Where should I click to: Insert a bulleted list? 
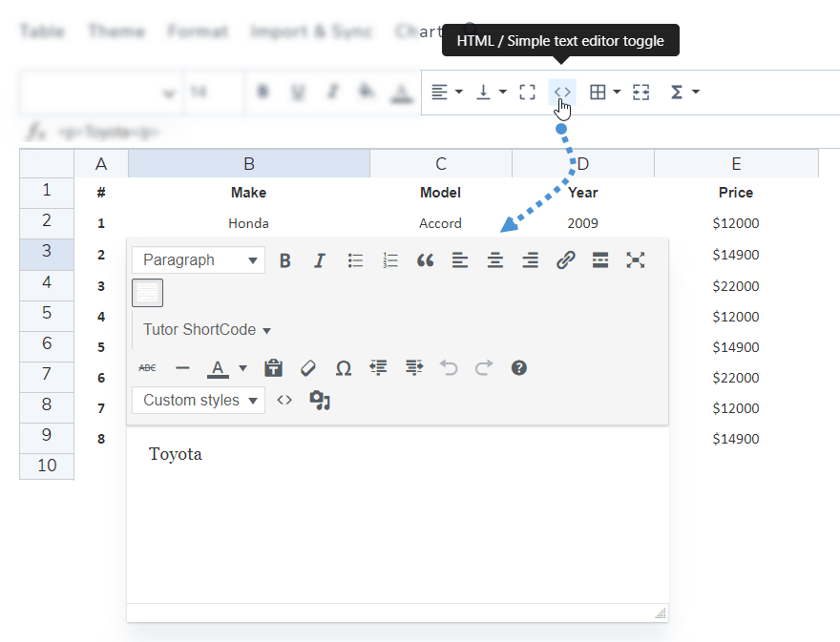coord(355,260)
